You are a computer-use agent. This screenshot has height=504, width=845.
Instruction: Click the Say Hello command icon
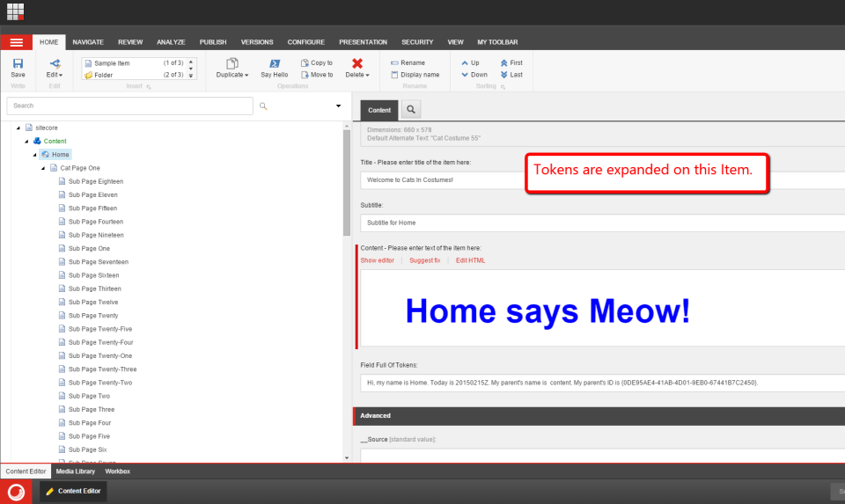click(275, 63)
